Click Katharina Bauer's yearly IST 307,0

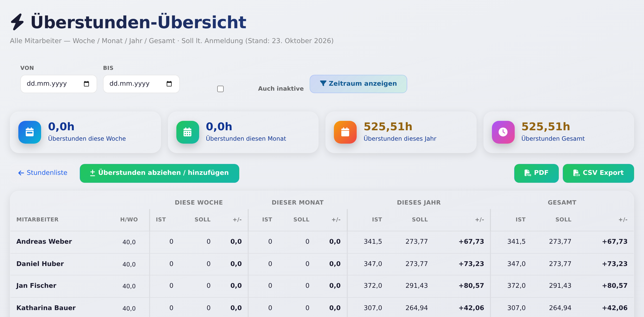tap(373, 308)
